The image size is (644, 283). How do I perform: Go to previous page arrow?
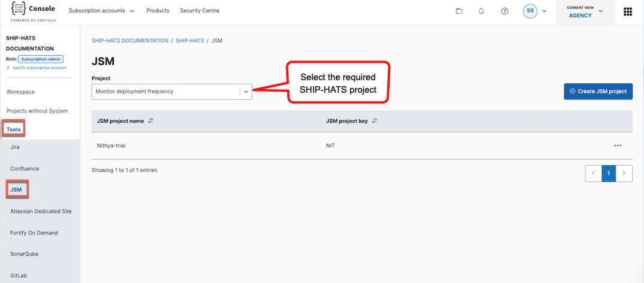[x=594, y=174]
